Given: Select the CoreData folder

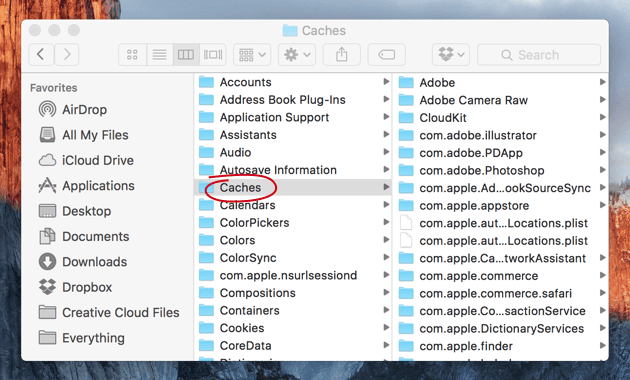Looking at the screenshot, I should click(293, 345).
